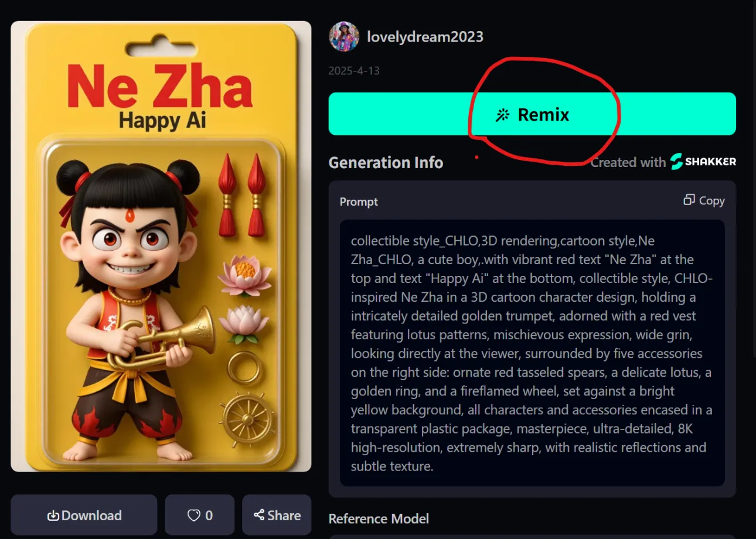Viewport: 756px width, 539px height.
Task: Click the Share button text
Action: tap(284, 516)
